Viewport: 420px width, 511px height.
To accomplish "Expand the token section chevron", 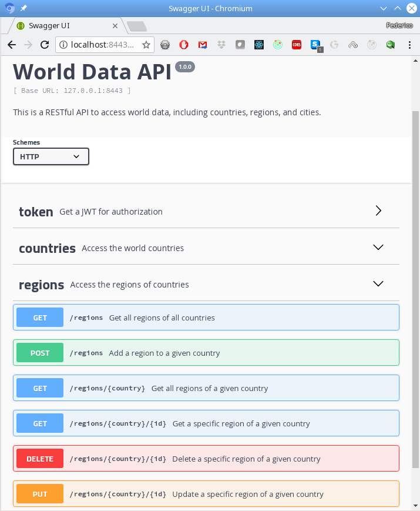I will coord(378,211).
